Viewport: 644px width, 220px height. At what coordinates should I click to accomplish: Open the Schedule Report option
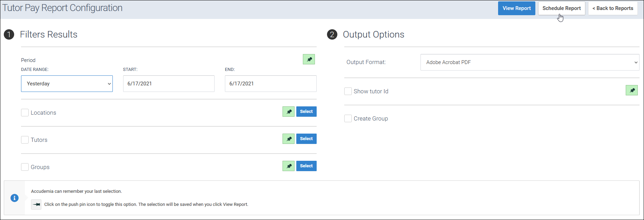(x=562, y=8)
